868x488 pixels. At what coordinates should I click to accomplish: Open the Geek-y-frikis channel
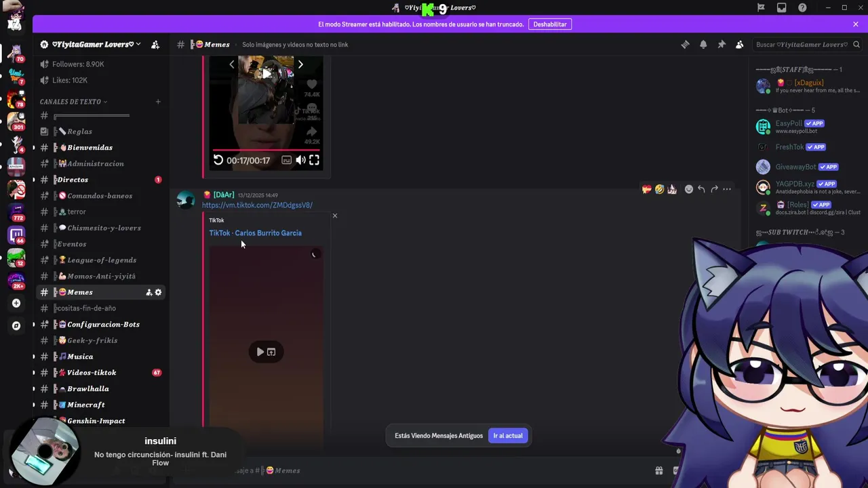[x=100, y=340]
